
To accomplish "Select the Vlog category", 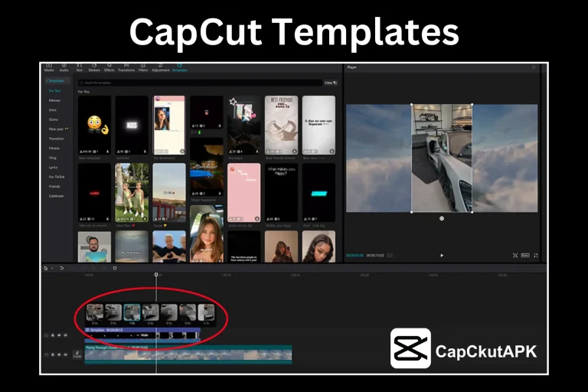I will [52, 158].
